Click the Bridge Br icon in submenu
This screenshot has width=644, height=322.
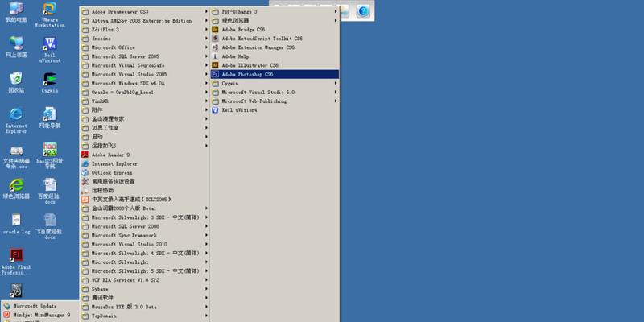coord(215,30)
